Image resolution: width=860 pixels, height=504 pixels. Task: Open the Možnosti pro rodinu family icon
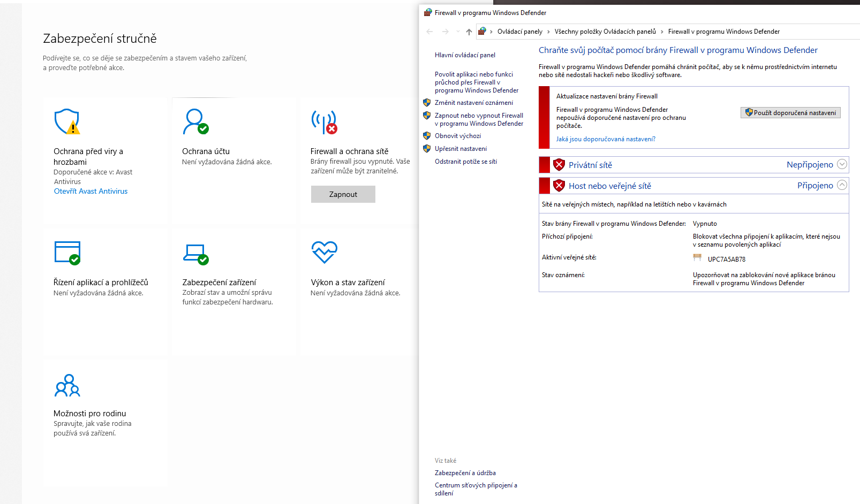(x=67, y=385)
